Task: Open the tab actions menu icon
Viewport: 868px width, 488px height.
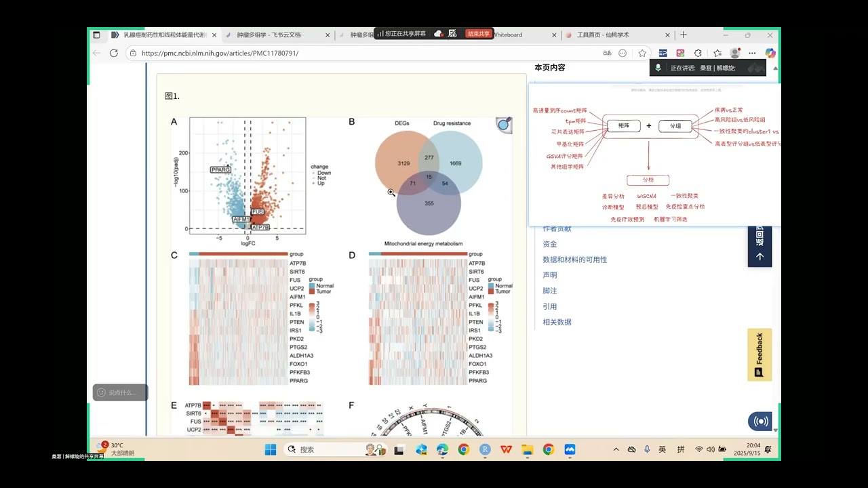Action: 96,35
